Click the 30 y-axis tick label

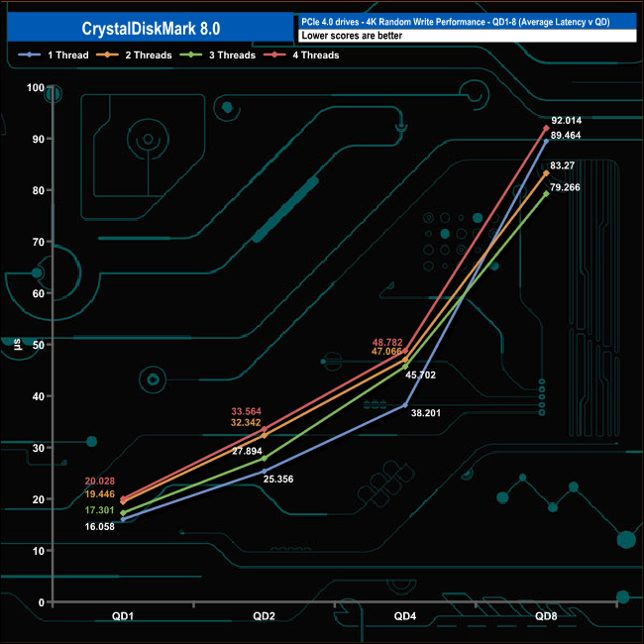click(x=39, y=448)
